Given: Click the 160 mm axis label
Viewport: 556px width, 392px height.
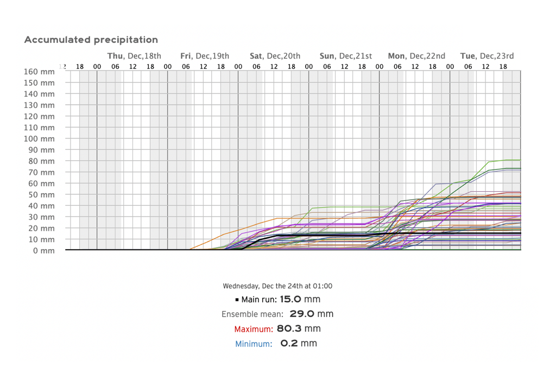Looking at the screenshot, I should point(39,72).
